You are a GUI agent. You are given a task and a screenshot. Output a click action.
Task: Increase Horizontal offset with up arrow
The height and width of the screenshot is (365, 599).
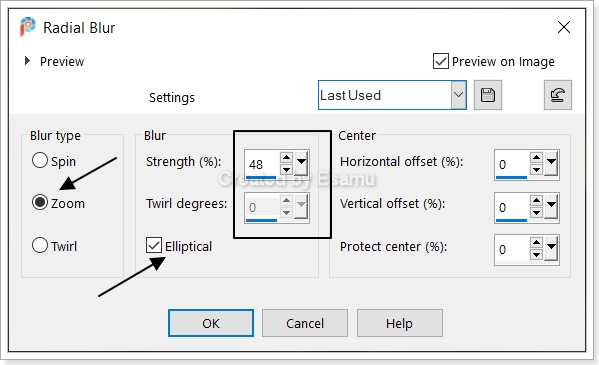point(536,157)
